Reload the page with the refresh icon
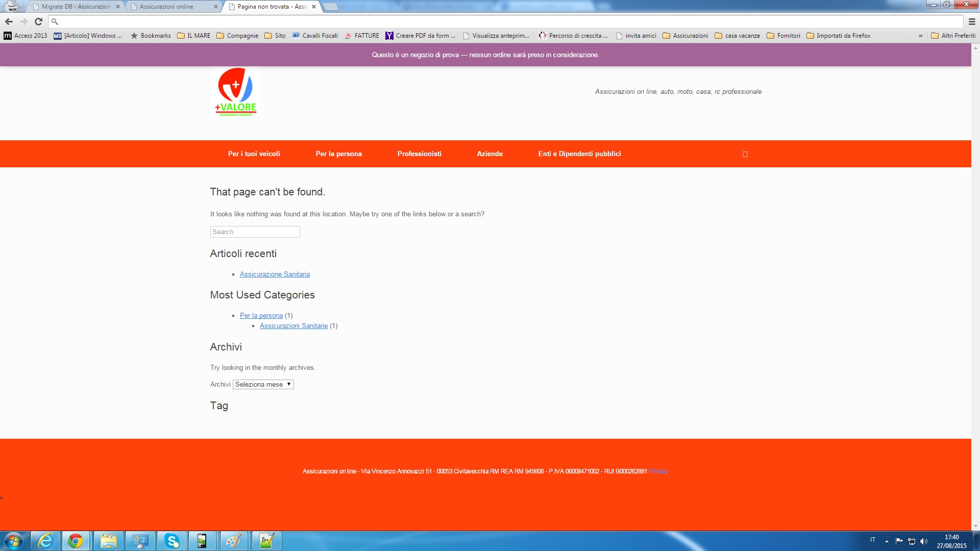 pyautogui.click(x=38, y=21)
